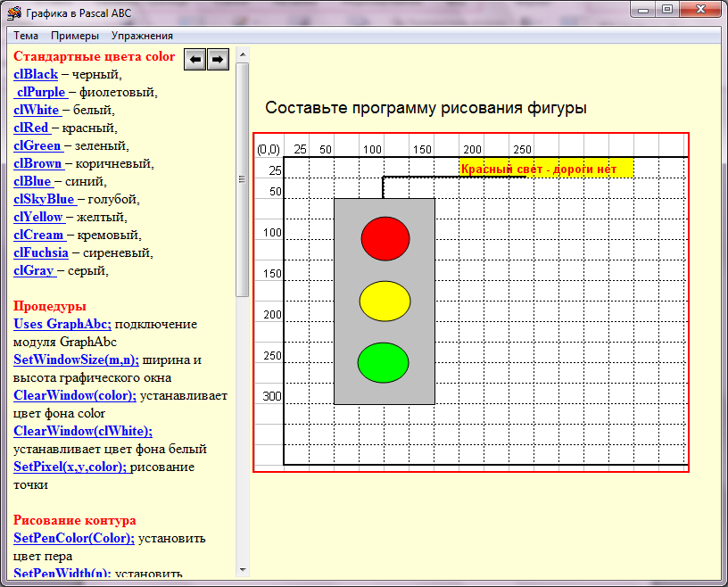
Task: Click the application icon in title bar
Action: pyautogui.click(x=14, y=13)
